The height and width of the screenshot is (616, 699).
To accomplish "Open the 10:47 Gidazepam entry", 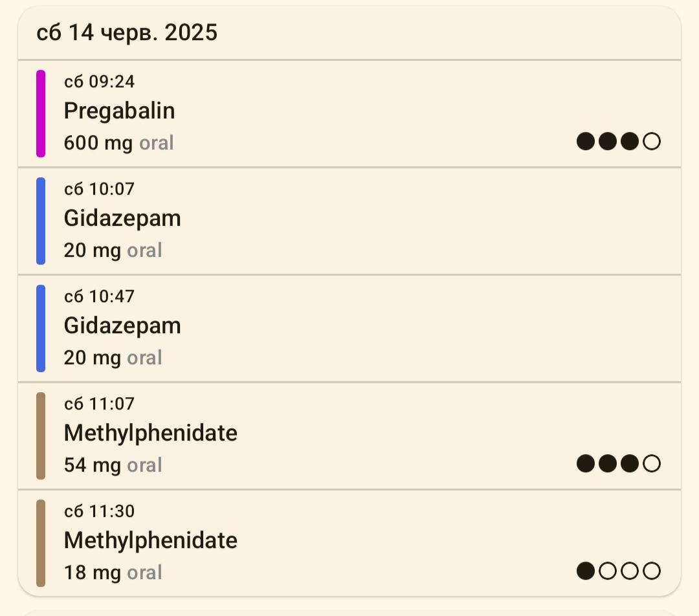I will tap(122, 326).
